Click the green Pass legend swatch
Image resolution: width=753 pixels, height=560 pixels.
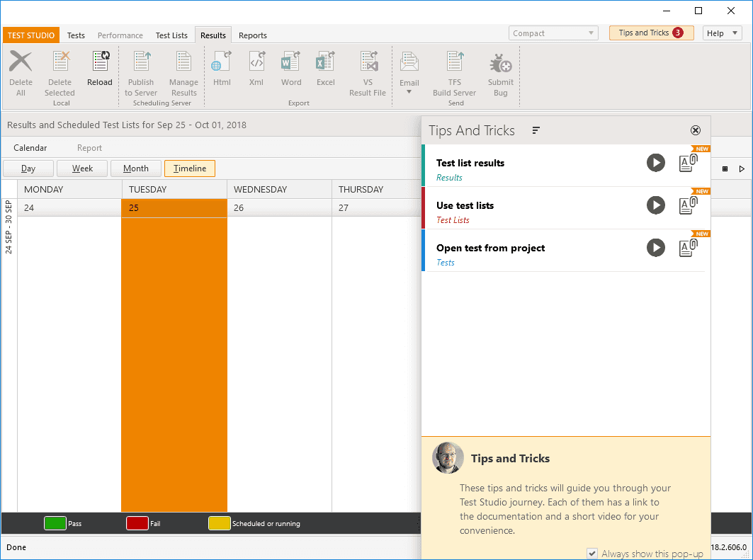[x=55, y=523]
